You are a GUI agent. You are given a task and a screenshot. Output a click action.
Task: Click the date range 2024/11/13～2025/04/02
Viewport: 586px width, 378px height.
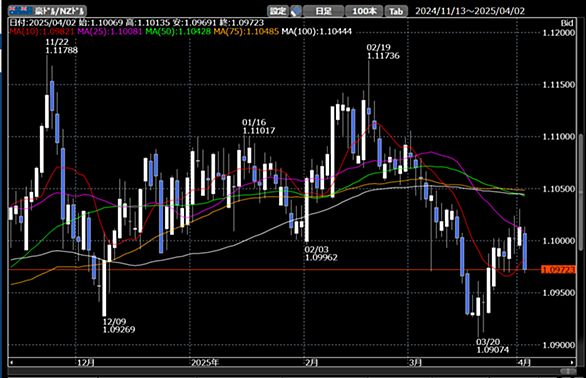point(470,11)
